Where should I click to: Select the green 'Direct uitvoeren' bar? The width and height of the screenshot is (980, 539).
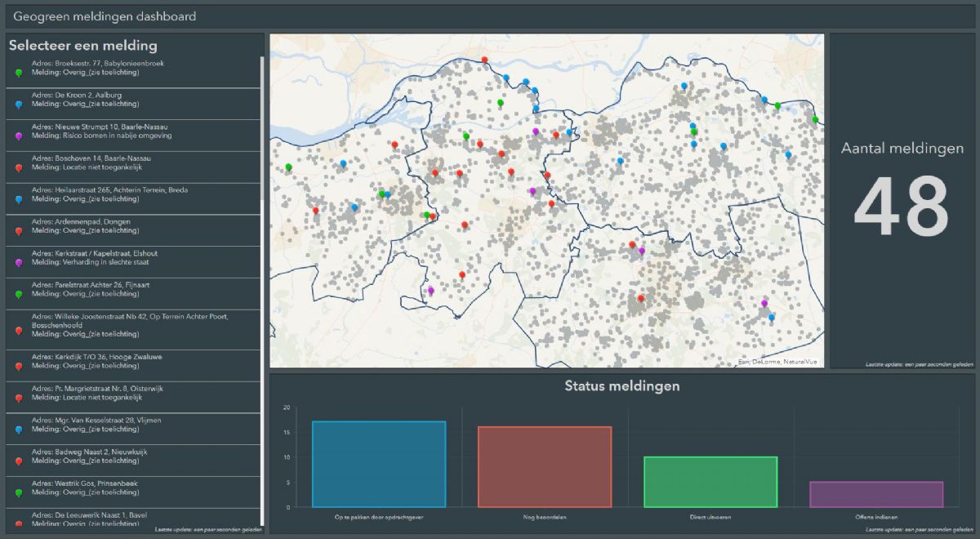click(x=710, y=482)
